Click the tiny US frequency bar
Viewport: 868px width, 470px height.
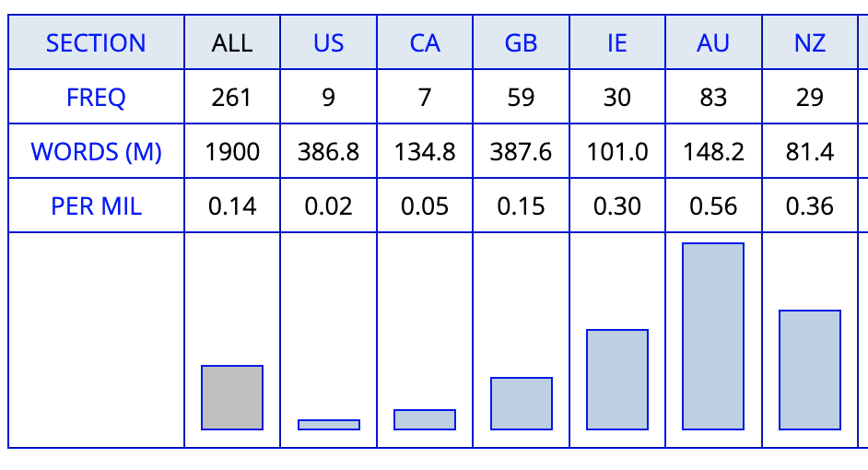coord(329,425)
